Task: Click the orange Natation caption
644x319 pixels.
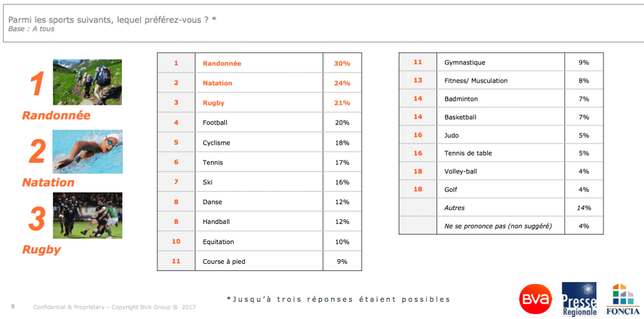Action: coord(48,182)
